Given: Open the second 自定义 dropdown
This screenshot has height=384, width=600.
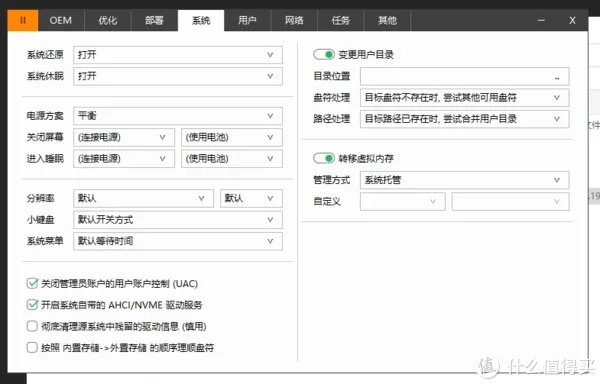Looking at the screenshot, I should click(510, 202).
